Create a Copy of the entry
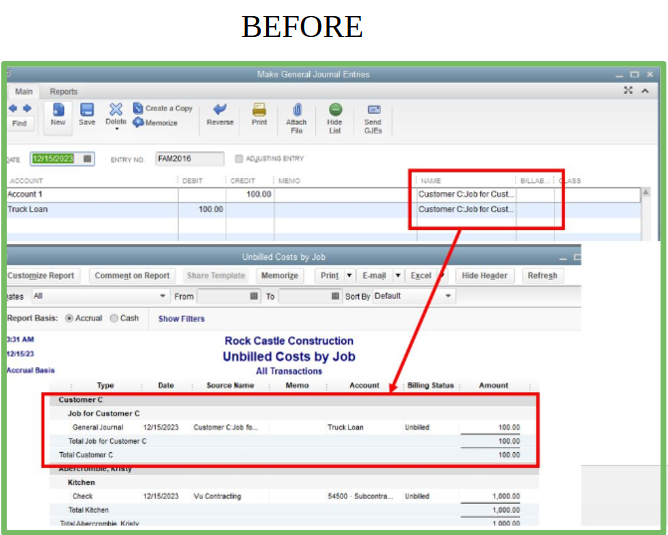The height and width of the screenshot is (535, 668). coord(163,109)
